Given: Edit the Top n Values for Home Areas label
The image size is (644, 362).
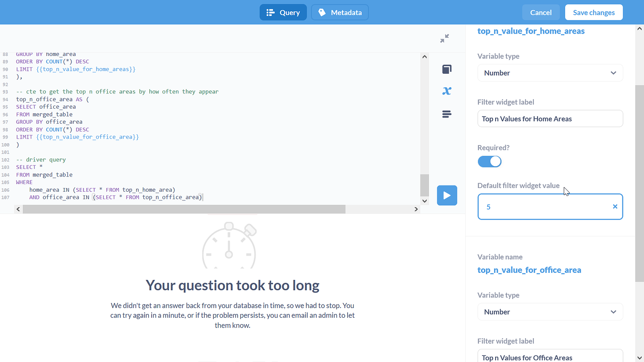Looking at the screenshot, I should [550, 118].
